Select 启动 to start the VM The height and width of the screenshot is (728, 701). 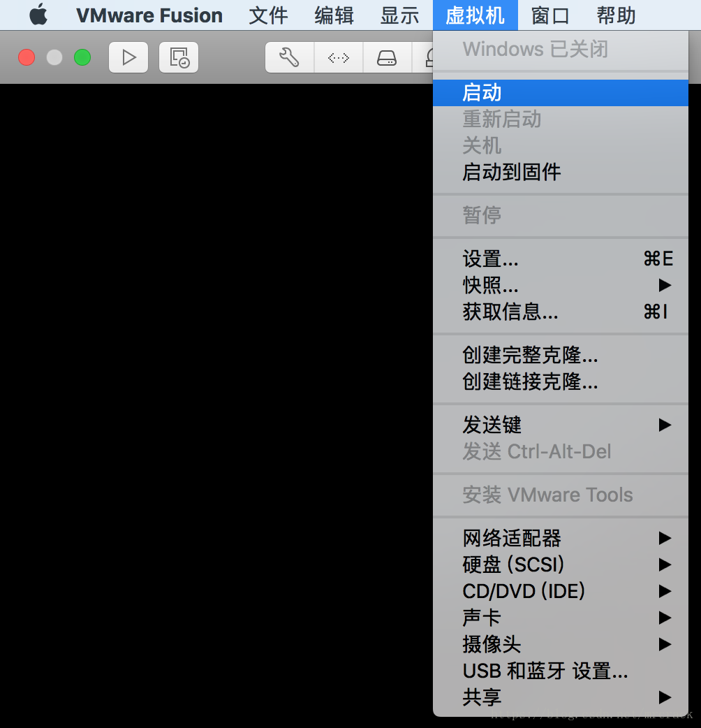coord(561,93)
